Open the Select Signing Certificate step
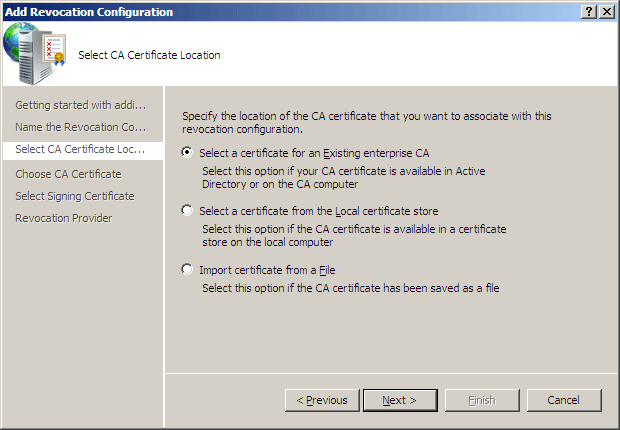Screen dimensions: 620x430 pos(75,196)
